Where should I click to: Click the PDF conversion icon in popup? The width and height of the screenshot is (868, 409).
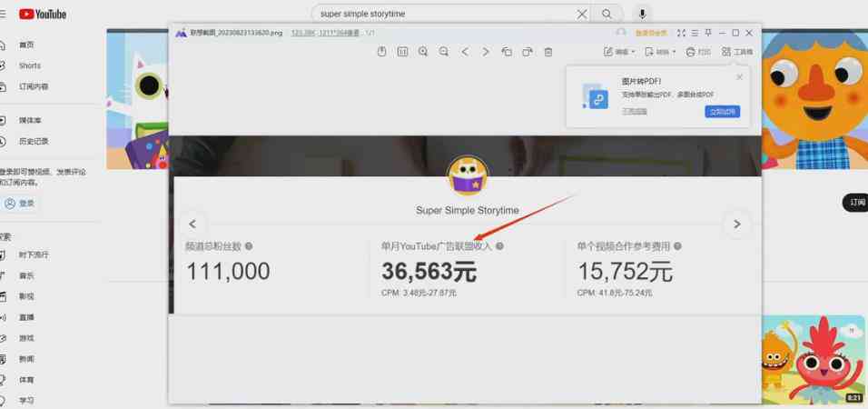click(x=595, y=95)
